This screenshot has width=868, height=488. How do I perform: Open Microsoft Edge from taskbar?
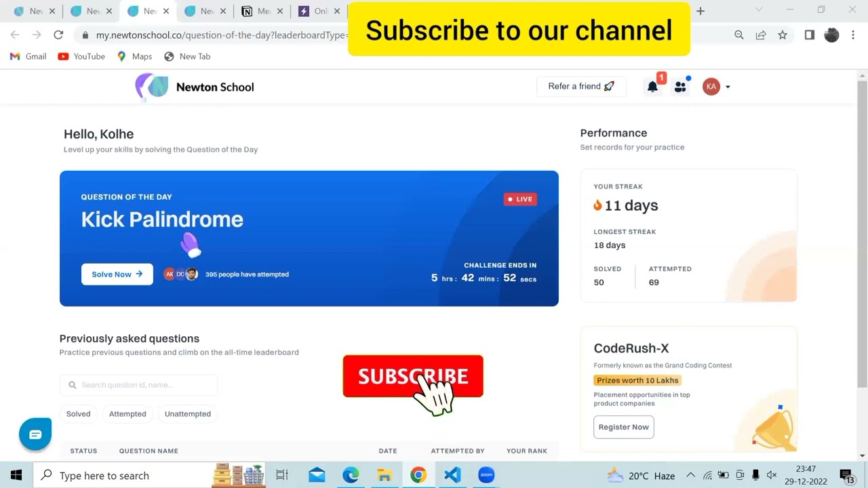(x=351, y=475)
